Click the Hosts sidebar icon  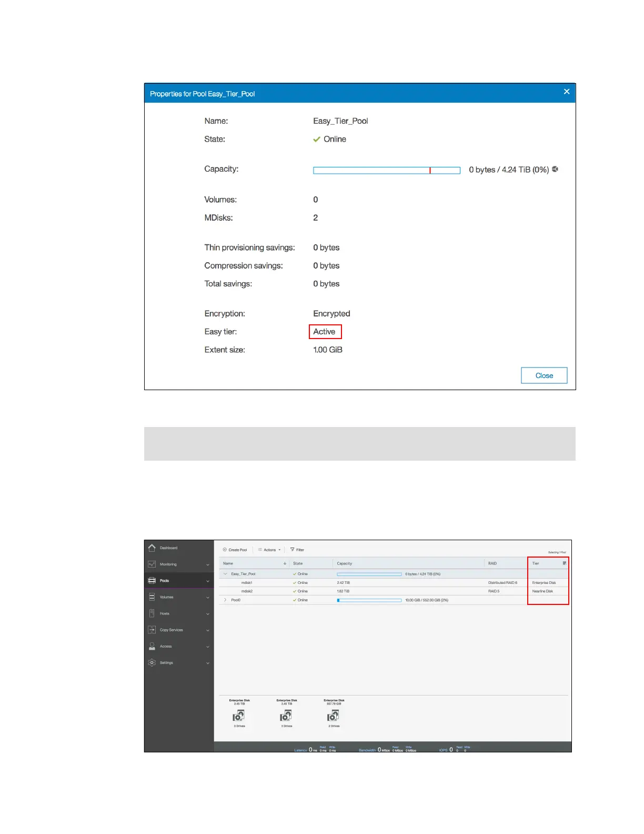[152, 613]
